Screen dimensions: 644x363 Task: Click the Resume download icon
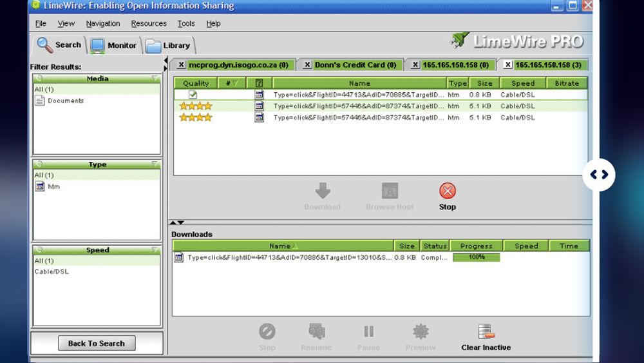point(317,331)
